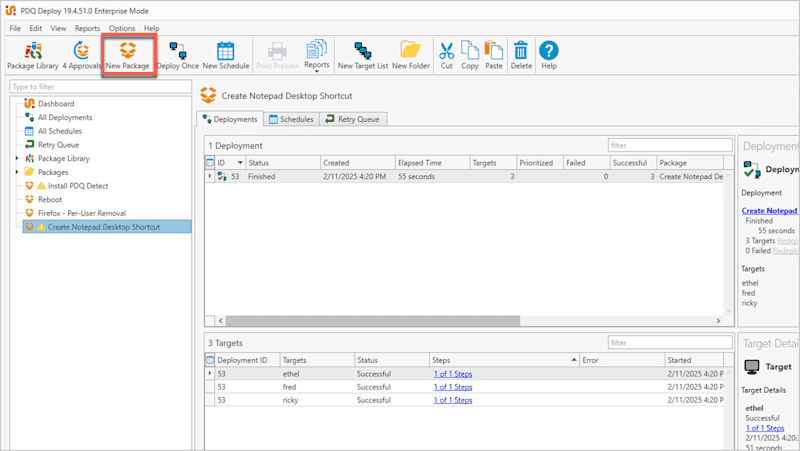Open the ID column sort dropdown

coord(240,163)
